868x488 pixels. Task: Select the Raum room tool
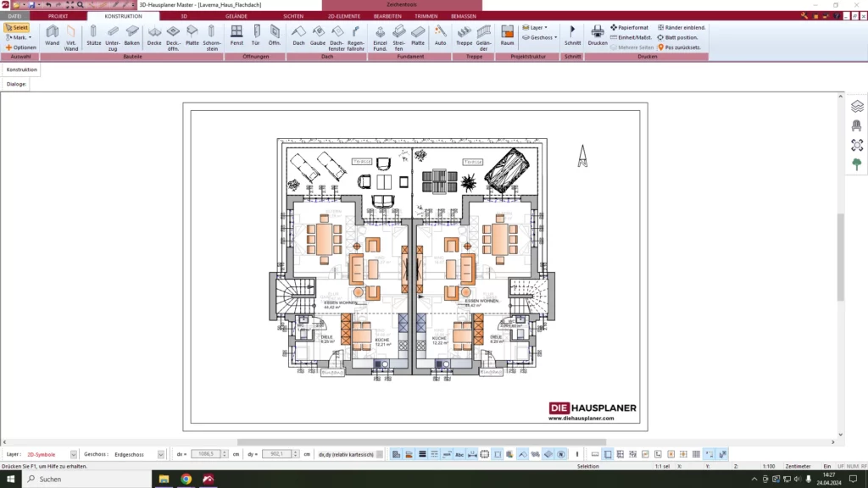(507, 36)
